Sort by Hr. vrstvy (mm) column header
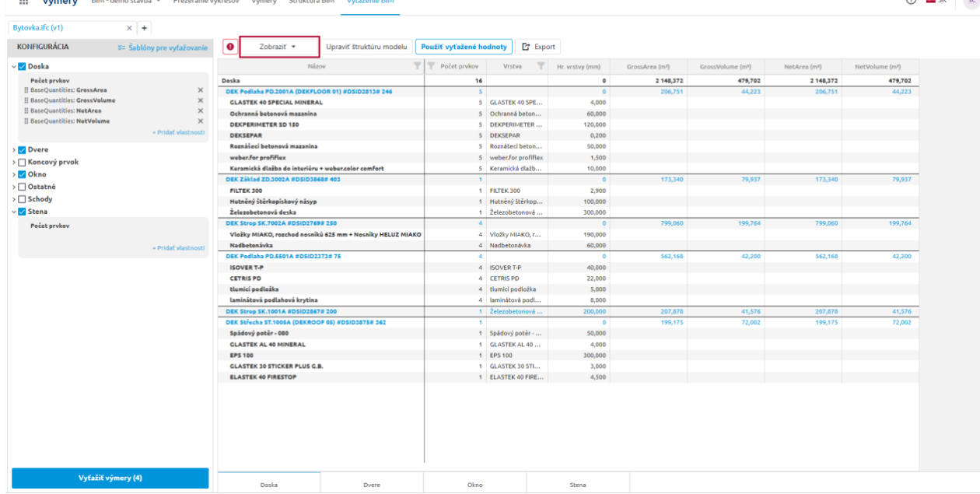The width and height of the screenshot is (980, 494). coord(579,68)
